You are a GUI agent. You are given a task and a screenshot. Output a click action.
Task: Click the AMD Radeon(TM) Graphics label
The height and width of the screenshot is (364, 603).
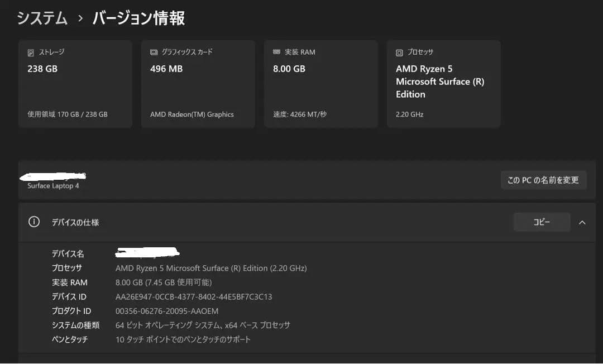pos(193,114)
